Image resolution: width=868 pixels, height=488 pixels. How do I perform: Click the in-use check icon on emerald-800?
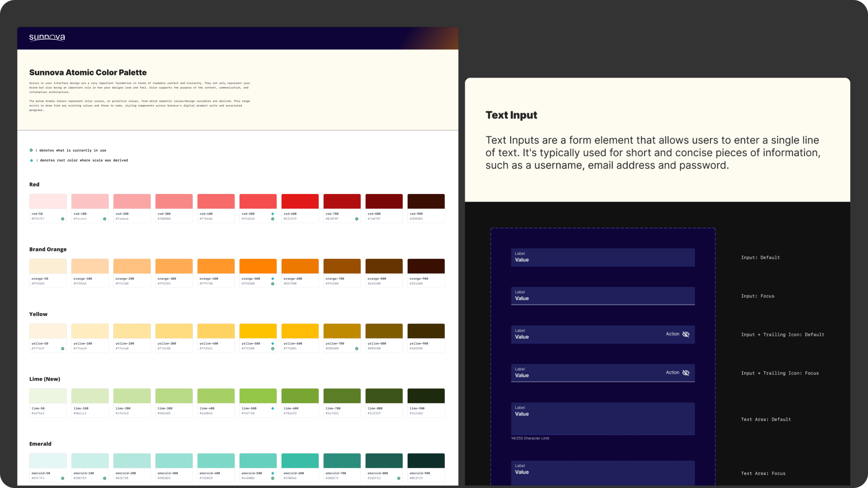pos(399,478)
